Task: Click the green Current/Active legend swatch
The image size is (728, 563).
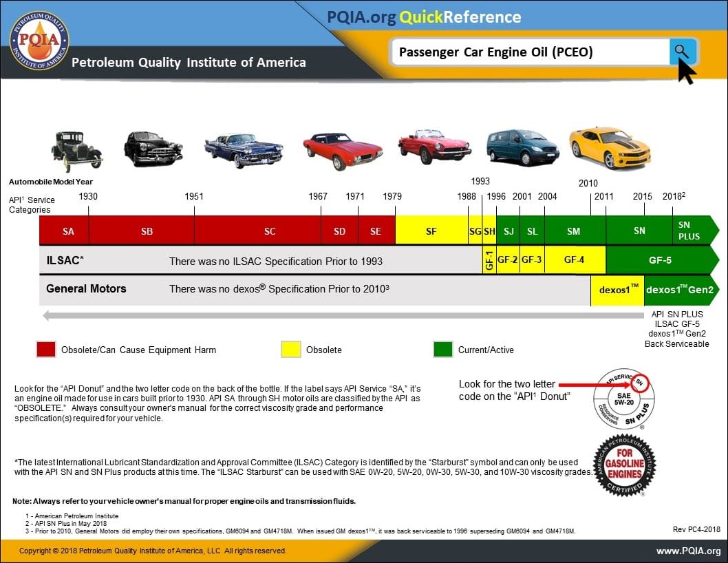Action: 442,349
